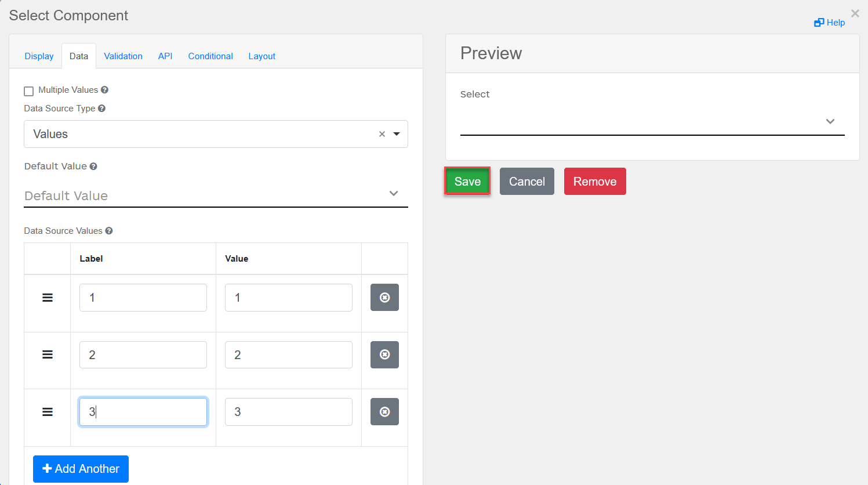The width and height of the screenshot is (868, 485).
Task: Click the Label column header
Action: (x=91, y=259)
